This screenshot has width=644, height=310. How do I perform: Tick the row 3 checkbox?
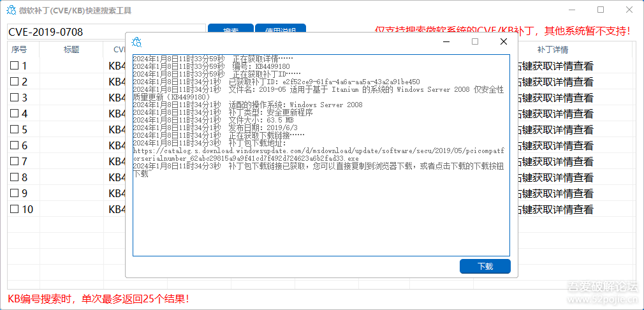[15, 98]
